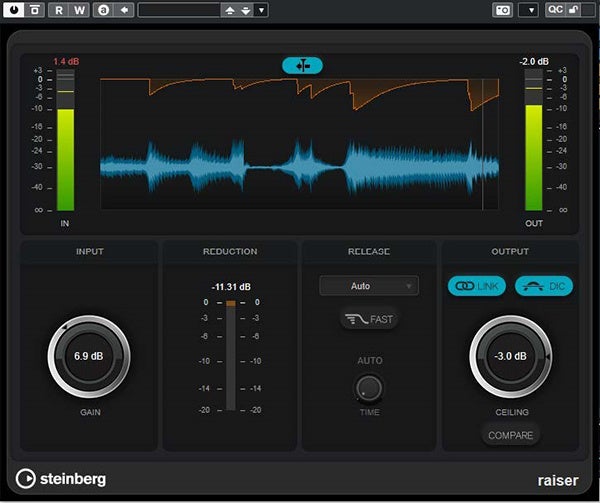Switch A/B settings button
The width and height of the screenshot is (600, 503).
point(104,10)
